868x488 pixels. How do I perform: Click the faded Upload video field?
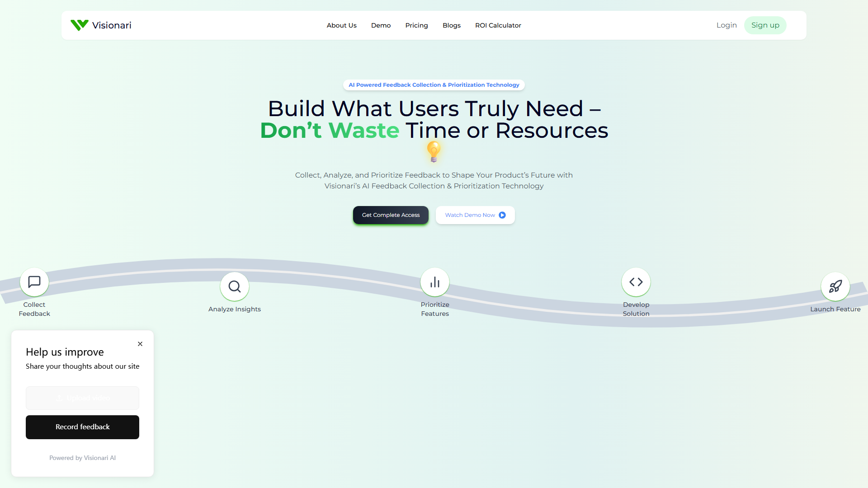[x=82, y=398]
